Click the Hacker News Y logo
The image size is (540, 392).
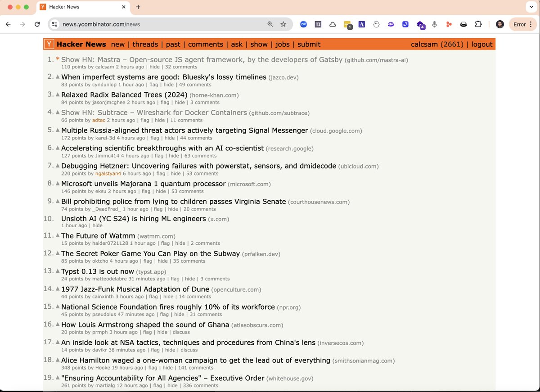pyautogui.click(x=49, y=44)
